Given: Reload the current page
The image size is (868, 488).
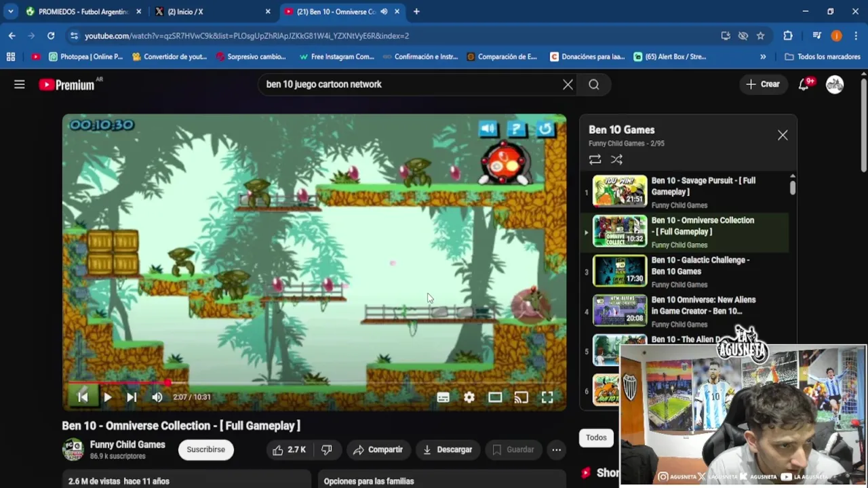Looking at the screenshot, I should [51, 35].
